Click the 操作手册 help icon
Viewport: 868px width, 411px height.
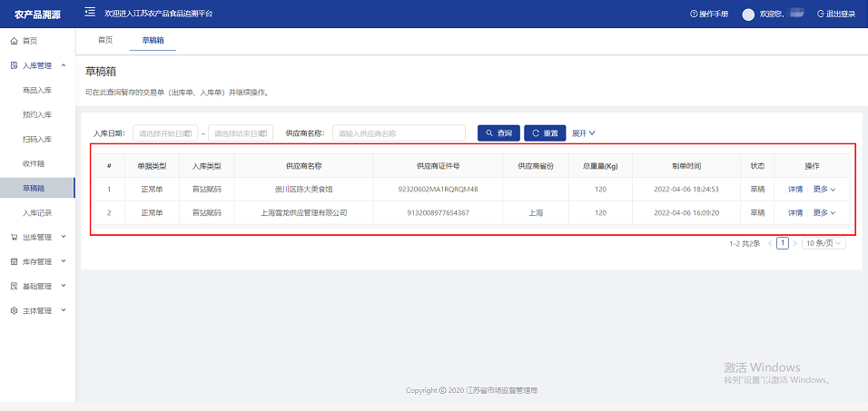[x=695, y=14]
